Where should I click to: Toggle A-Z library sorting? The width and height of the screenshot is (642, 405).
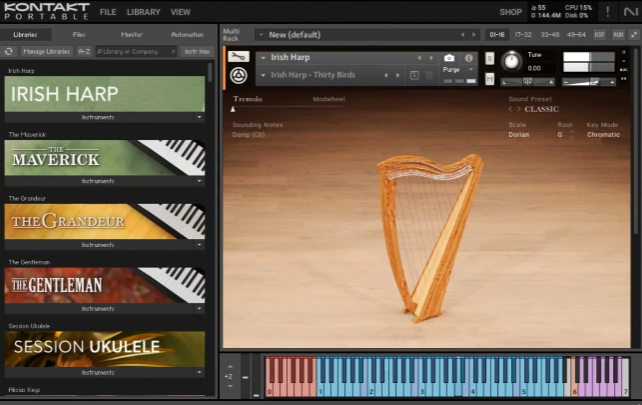pos(84,52)
